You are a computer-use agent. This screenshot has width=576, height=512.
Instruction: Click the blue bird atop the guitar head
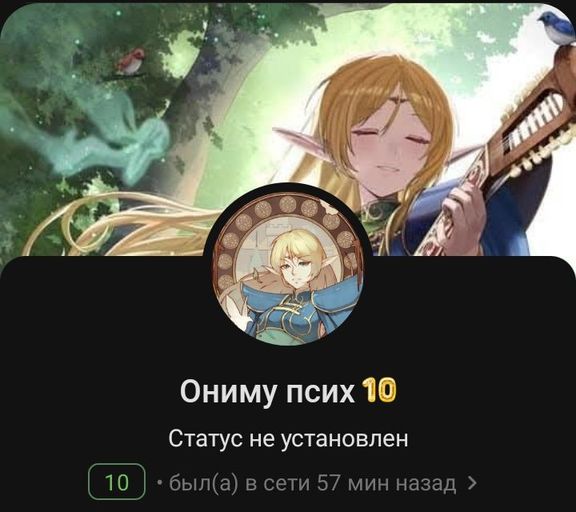(x=555, y=28)
